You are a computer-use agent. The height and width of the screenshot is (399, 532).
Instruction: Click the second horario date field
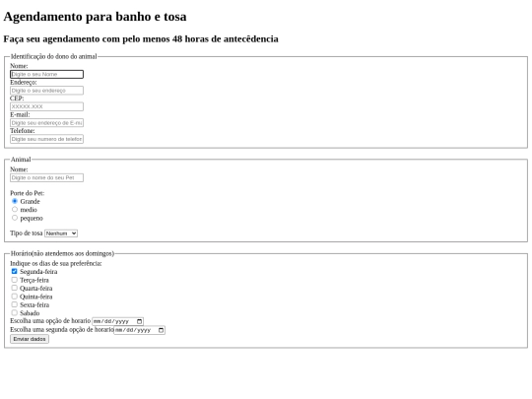point(140,330)
